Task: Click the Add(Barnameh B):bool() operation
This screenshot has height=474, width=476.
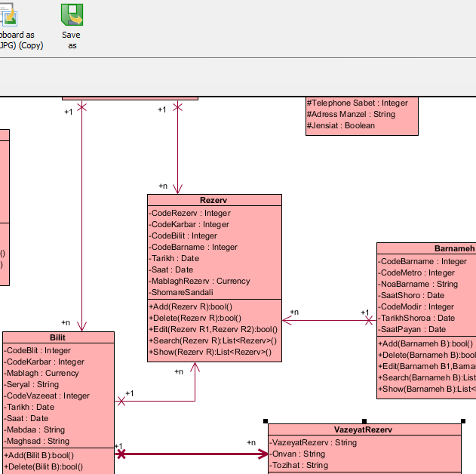Action: point(425,343)
